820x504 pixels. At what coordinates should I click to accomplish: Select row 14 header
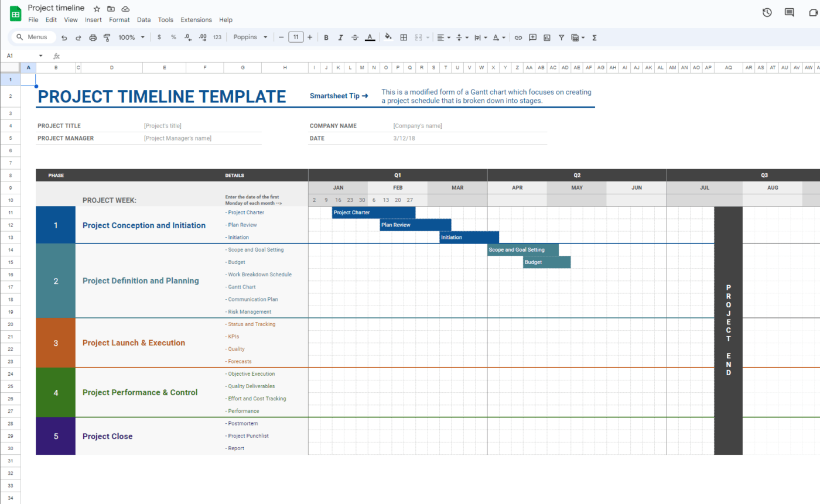coord(11,250)
